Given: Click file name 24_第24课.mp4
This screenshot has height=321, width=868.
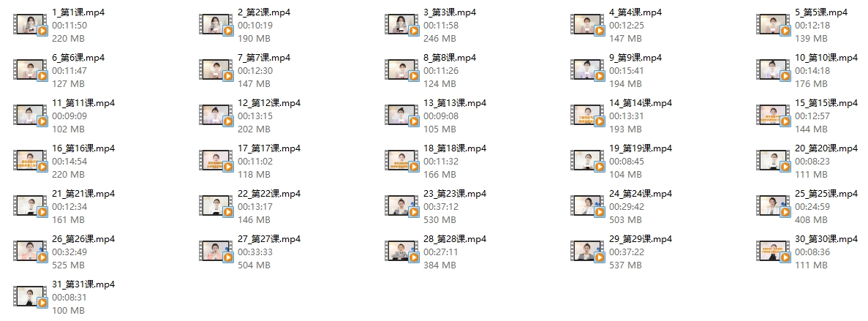Looking at the screenshot, I should click(x=641, y=194).
